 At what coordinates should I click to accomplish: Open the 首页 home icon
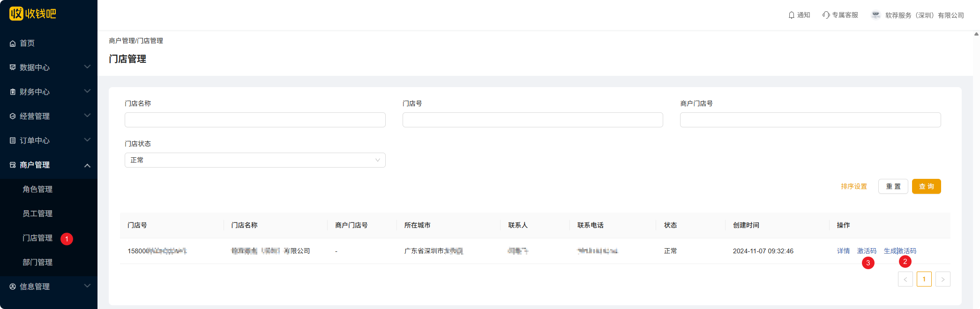coord(13,44)
